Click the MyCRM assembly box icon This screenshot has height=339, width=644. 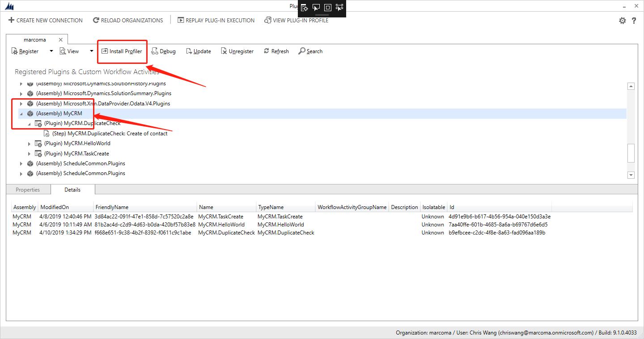30,113
